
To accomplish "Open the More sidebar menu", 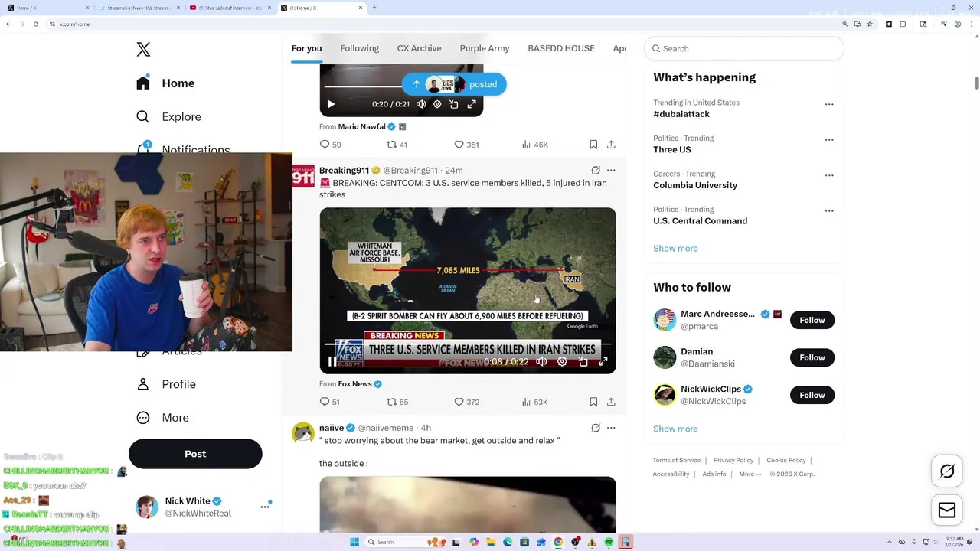I will pyautogui.click(x=162, y=418).
